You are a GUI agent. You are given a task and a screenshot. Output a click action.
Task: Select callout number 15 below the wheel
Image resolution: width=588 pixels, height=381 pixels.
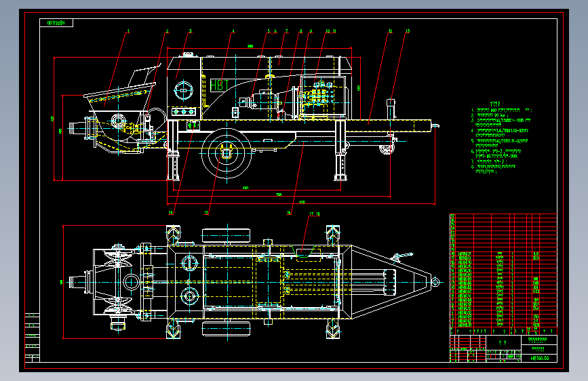206,213
